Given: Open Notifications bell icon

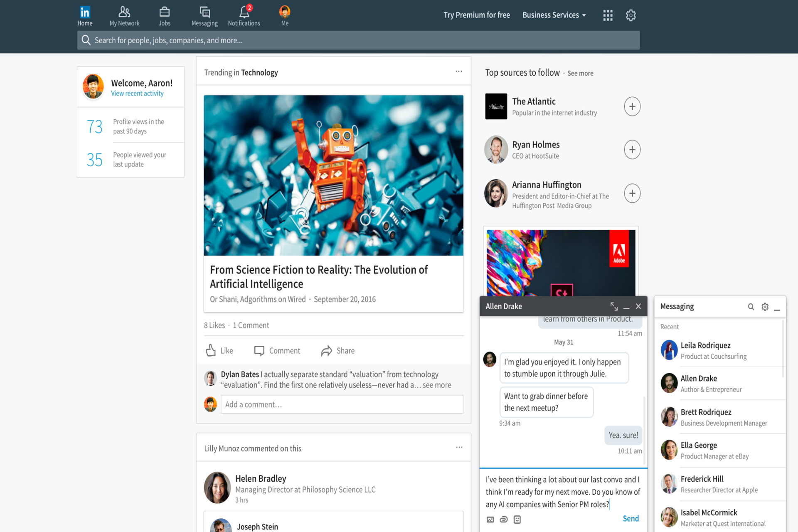Looking at the screenshot, I should click(244, 16).
